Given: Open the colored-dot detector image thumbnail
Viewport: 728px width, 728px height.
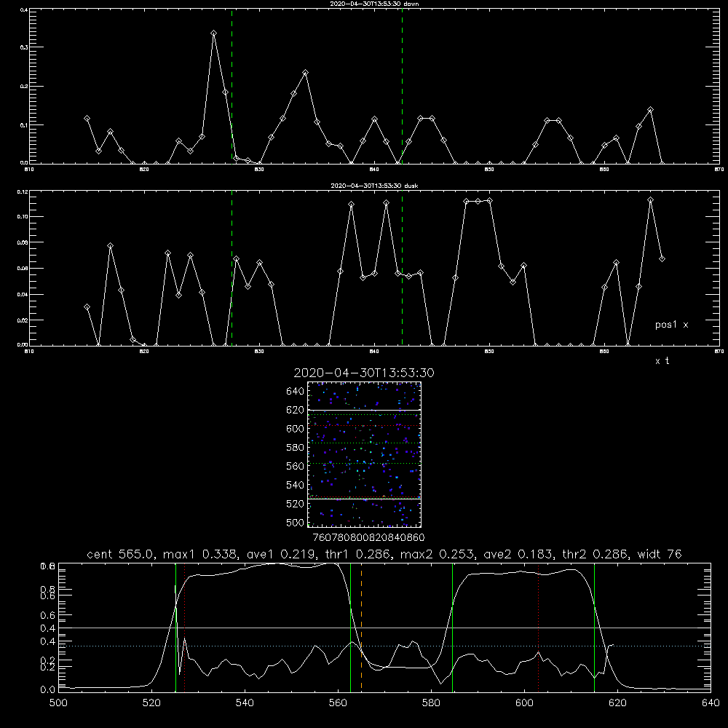Looking at the screenshot, I should pyautogui.click(x=365, y=454).
